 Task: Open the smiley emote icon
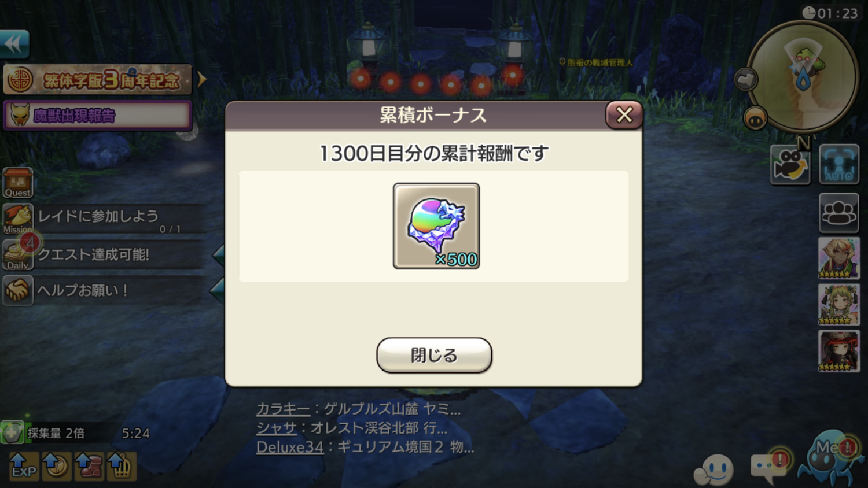[x=713, y=469]
